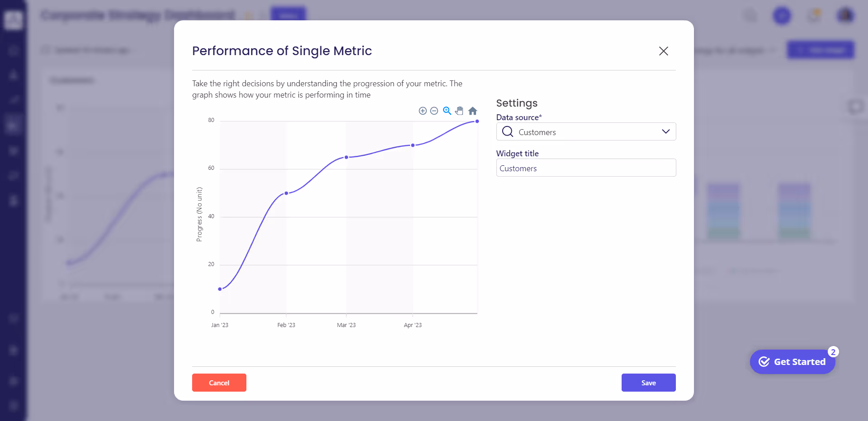This screenshot has height=421, width=868.
Task: Click the search icon in the top navigation bar
Action: coord(750,16)
